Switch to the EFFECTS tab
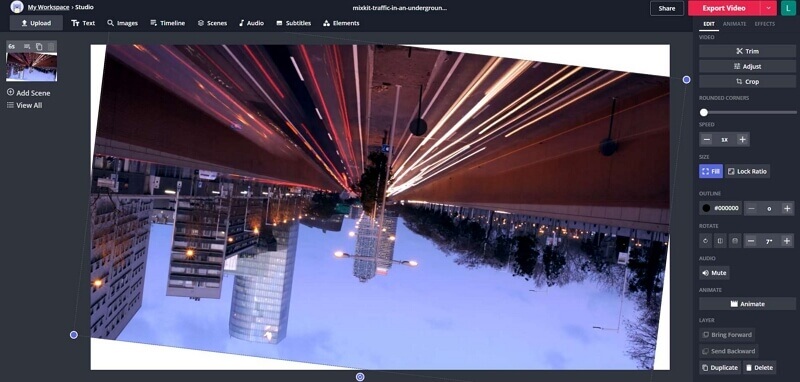This screenshot has height=382, width=800. pos(764,24)
